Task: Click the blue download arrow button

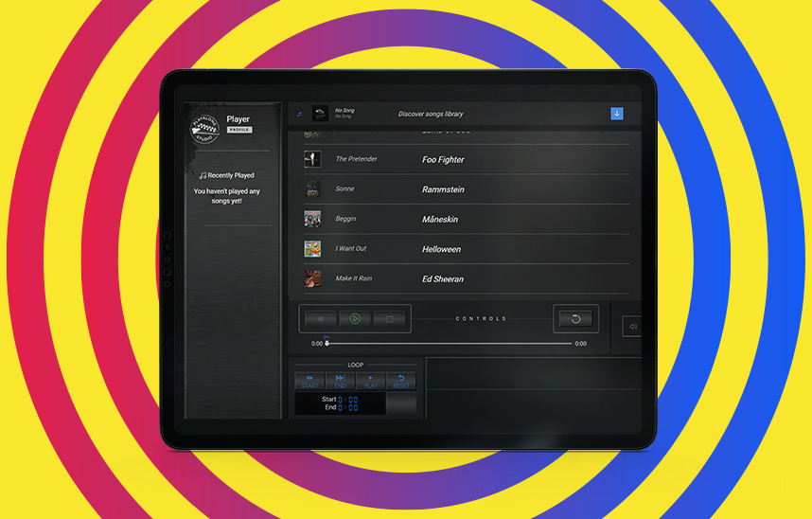Action: 617,114
